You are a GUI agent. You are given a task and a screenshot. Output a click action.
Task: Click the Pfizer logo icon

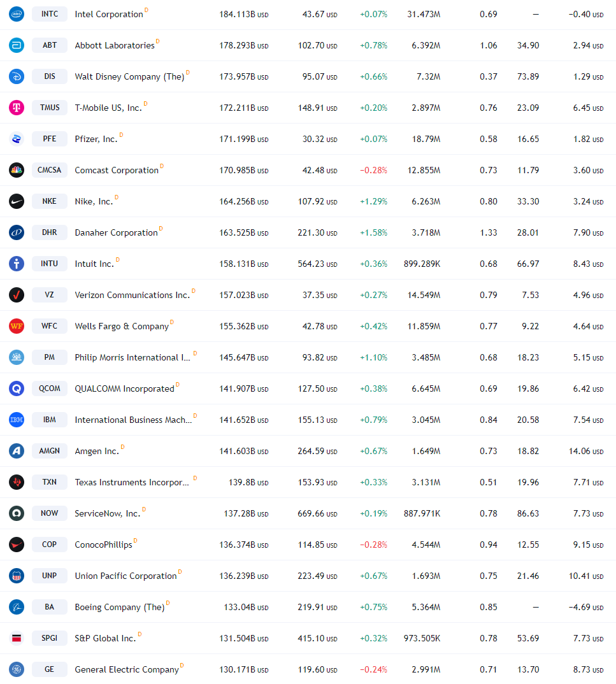tap(17, 139)
